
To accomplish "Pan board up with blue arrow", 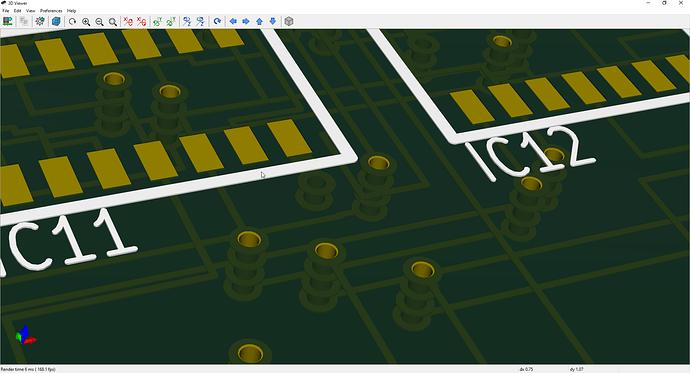I will [x=260, y=21].
